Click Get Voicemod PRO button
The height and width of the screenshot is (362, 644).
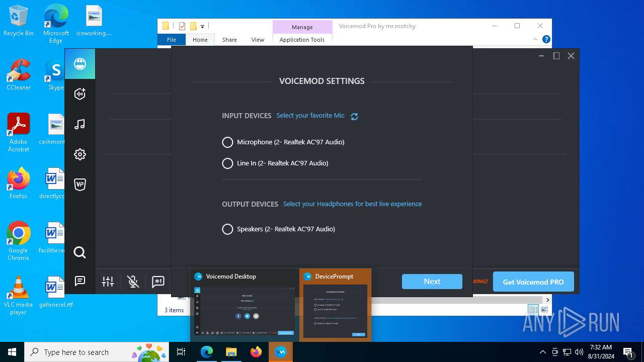533,282
